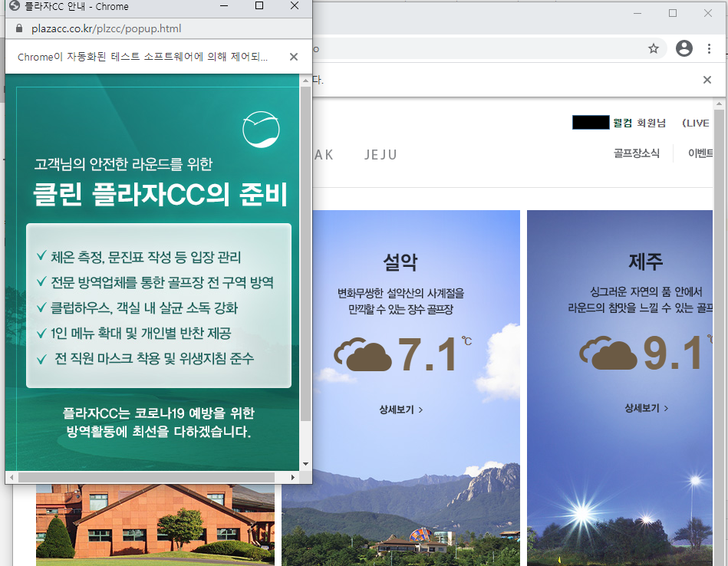Close the 플라자CC 안내 popup window
Viewport: 728px width, 566px height.
coord(295,6)
